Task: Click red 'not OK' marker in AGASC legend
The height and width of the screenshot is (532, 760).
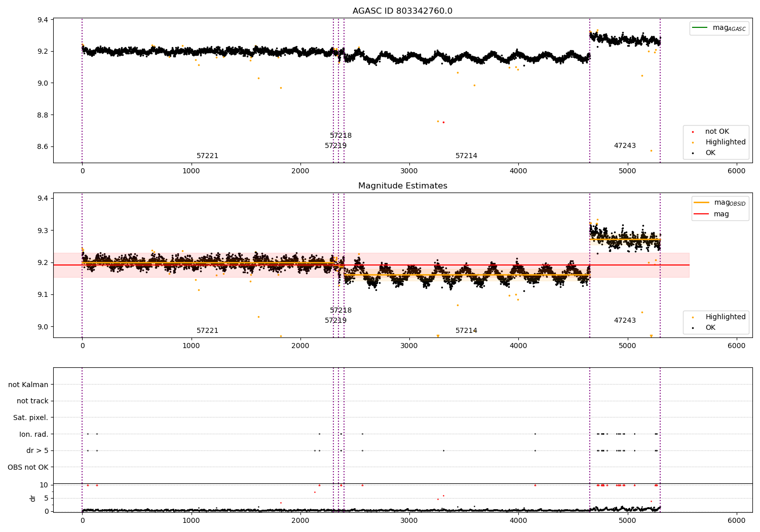Action: 693,132
